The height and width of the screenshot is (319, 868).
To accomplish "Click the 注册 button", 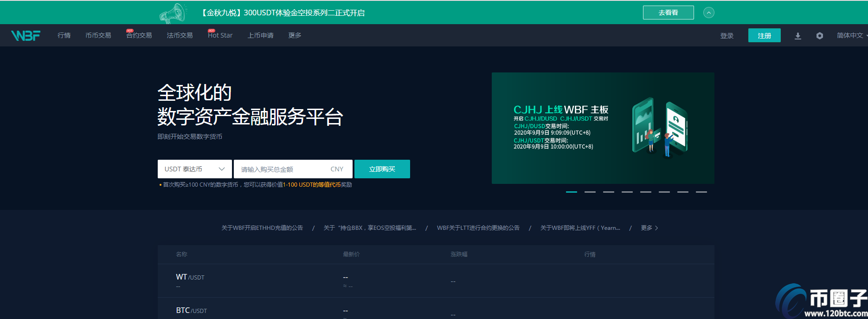I will point(764,35).
